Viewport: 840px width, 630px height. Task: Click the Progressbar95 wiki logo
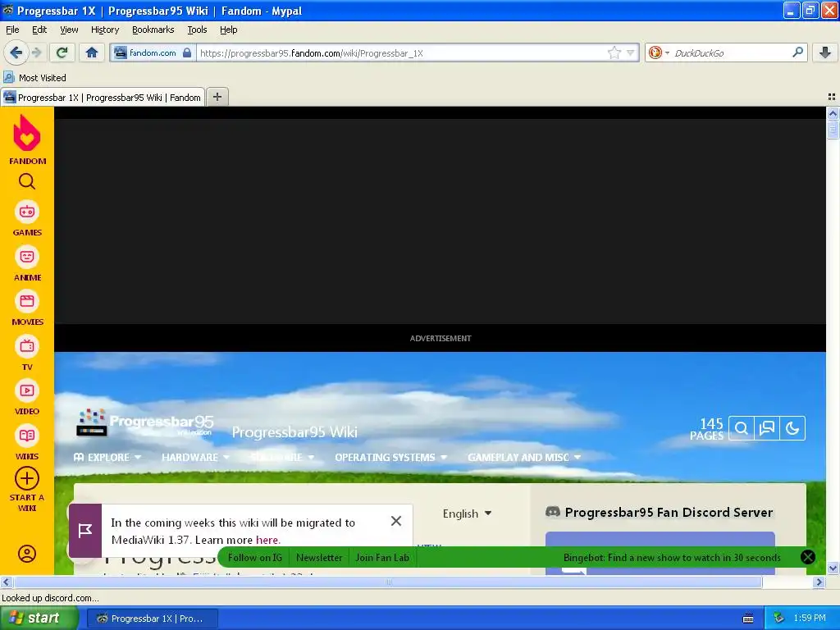(x=144, y=422)
